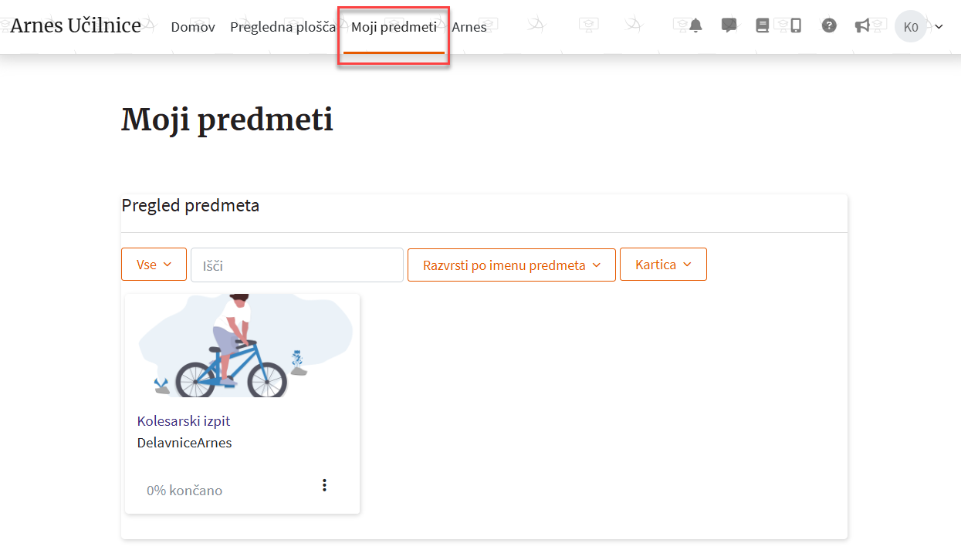The width and height of the screenshot is (961, 560).
Task: Open the notifications bell icon
Action: point(695,26)
